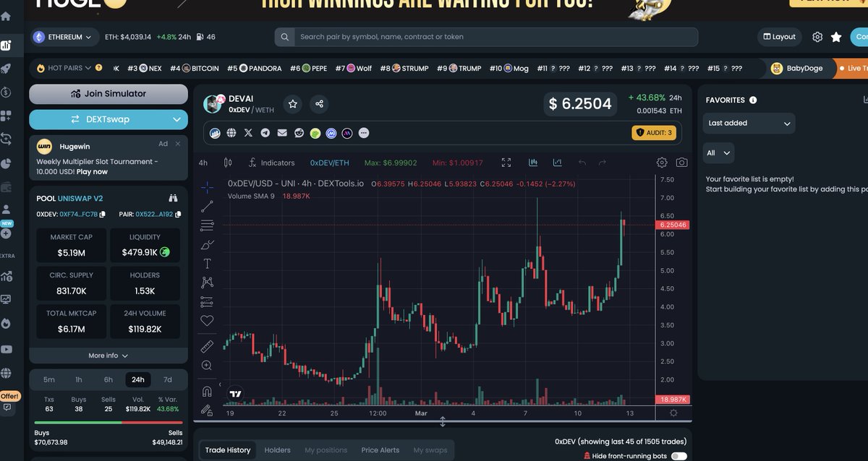Open the favorites star in top bar
This screenshot has width=868, height=461.
[x=836, y=37]
